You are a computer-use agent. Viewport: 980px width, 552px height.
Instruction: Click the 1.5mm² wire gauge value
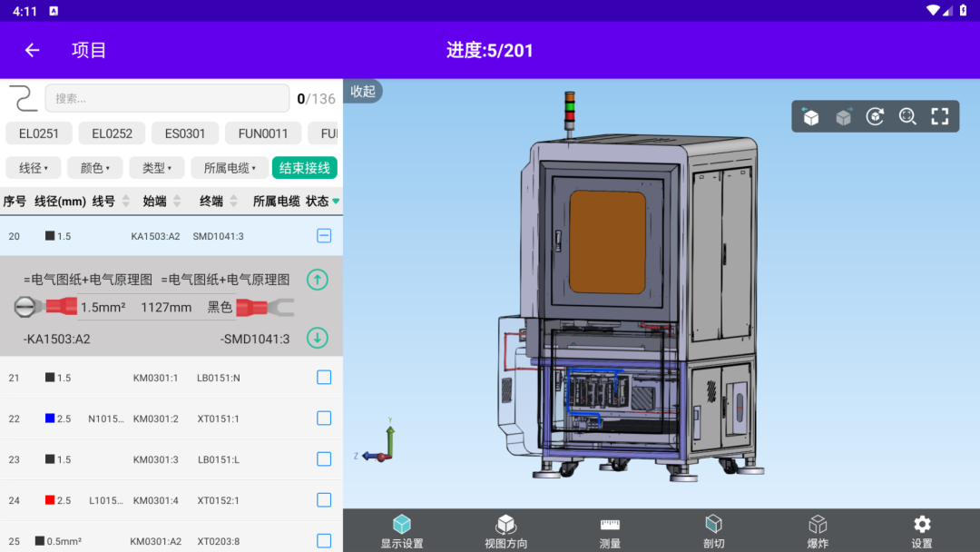103,307
